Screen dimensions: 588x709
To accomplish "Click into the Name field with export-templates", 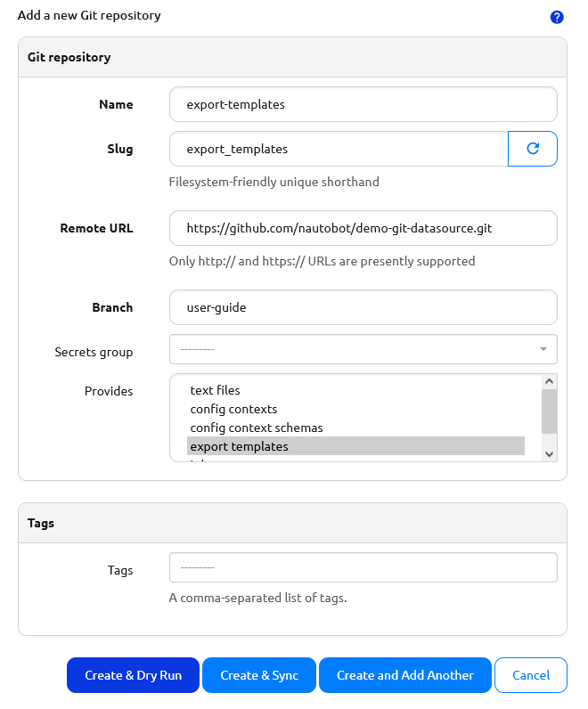I will (363, 104).
